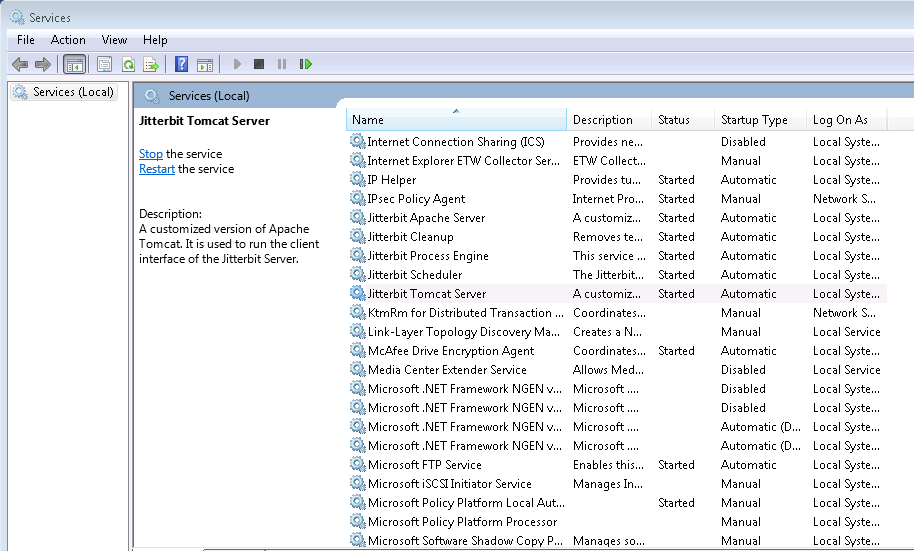914x551 pixels.
Task: Click the Show/Hide Action Pane icon
Action: tap(205, 65)
